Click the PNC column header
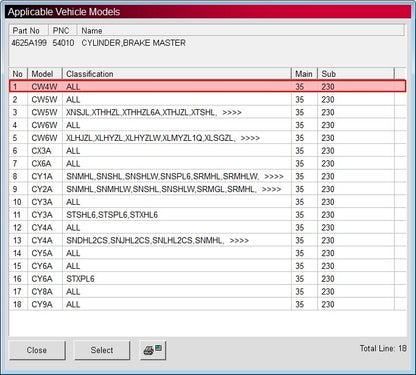This screenshot has height=375, width=416. coord(63,30)
